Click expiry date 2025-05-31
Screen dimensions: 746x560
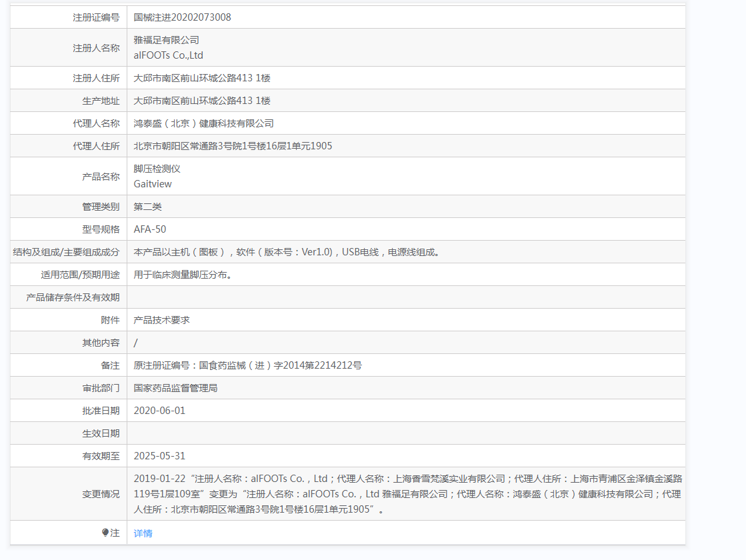pyautogui.click(x=159, y=456)
